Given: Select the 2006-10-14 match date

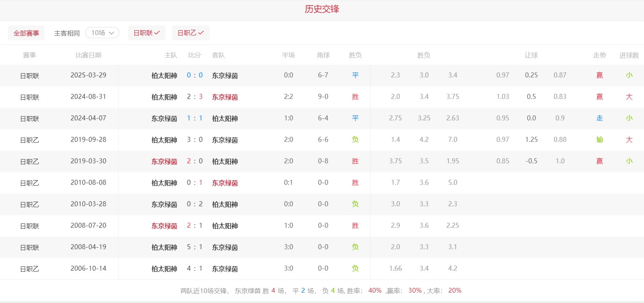Looking at the screenshot, I should click(x=88, y=268).
